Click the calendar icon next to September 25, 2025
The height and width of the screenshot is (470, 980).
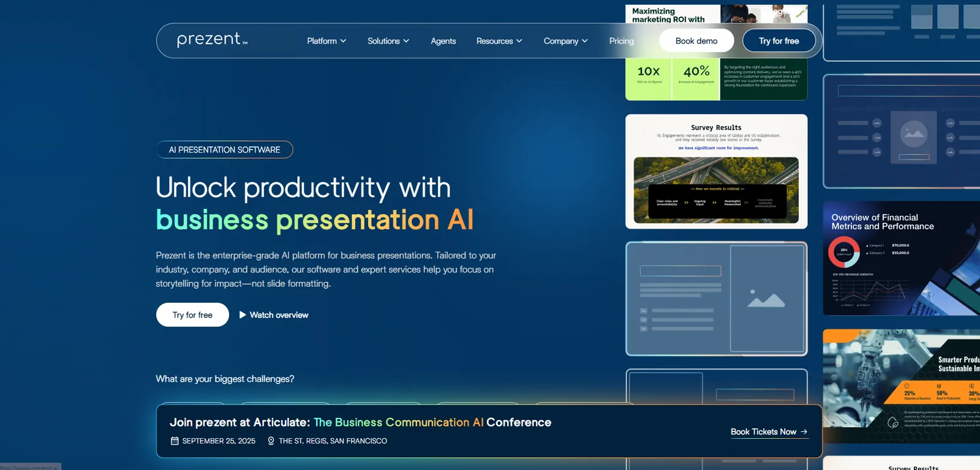click(175, 441)
